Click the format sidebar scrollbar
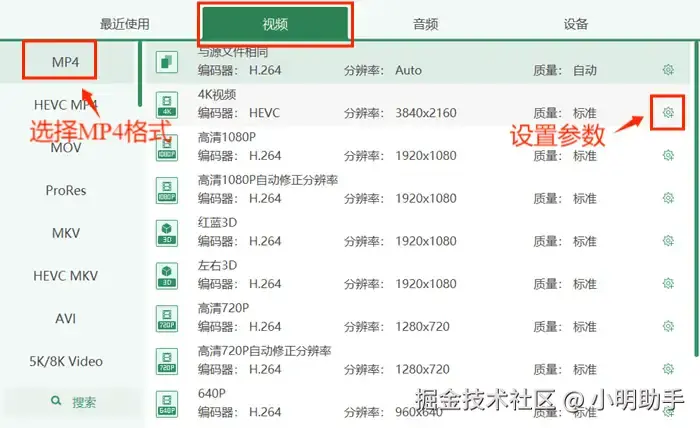700x428 pixels. 140,74
